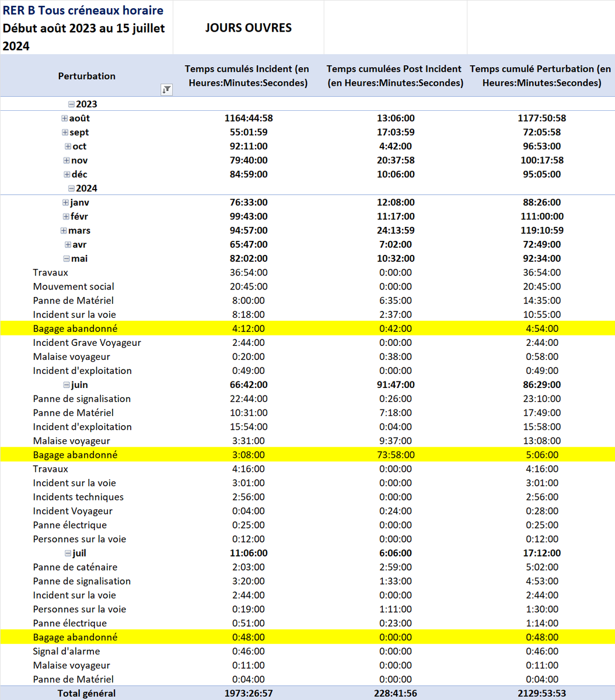Select the 'Mouvement social' row label
This screenshot has height=700, width=615.
click(x=74, y=286)
